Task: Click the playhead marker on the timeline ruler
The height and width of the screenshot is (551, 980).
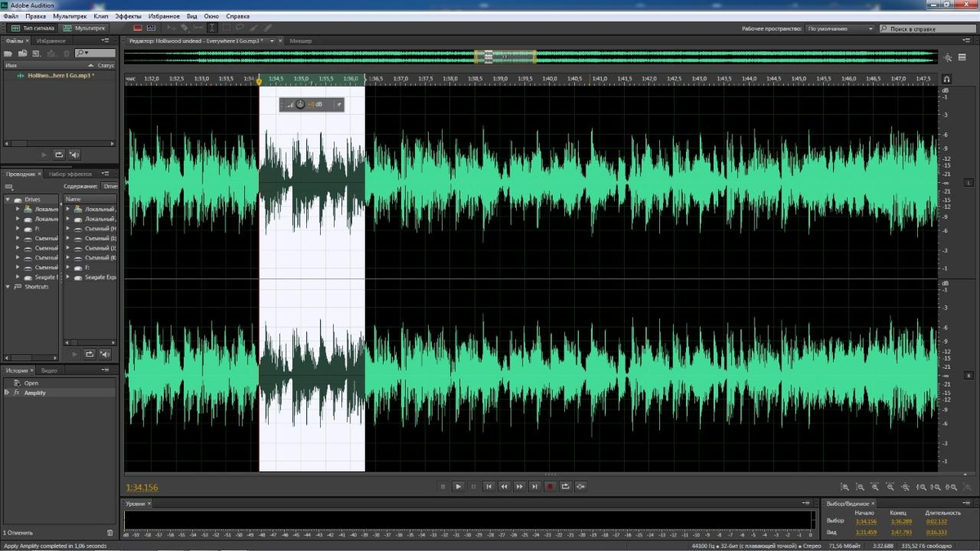Action: pyautogui.click(x=259, y=81)
